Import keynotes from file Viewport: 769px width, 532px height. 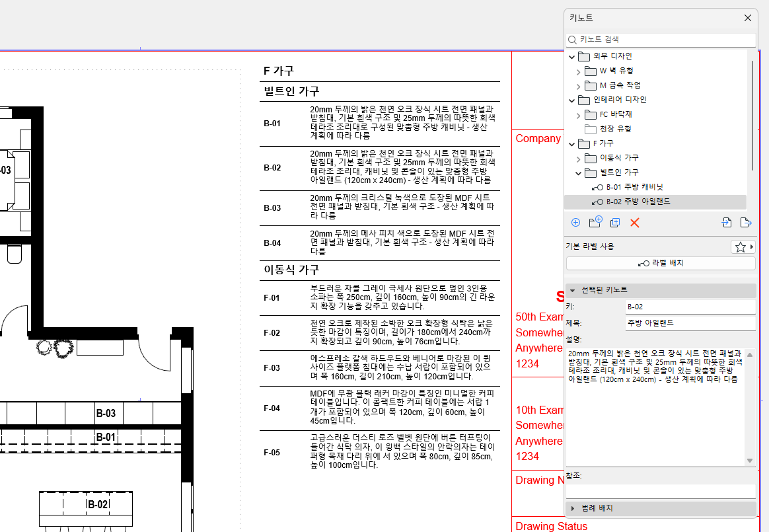[726, 222]
